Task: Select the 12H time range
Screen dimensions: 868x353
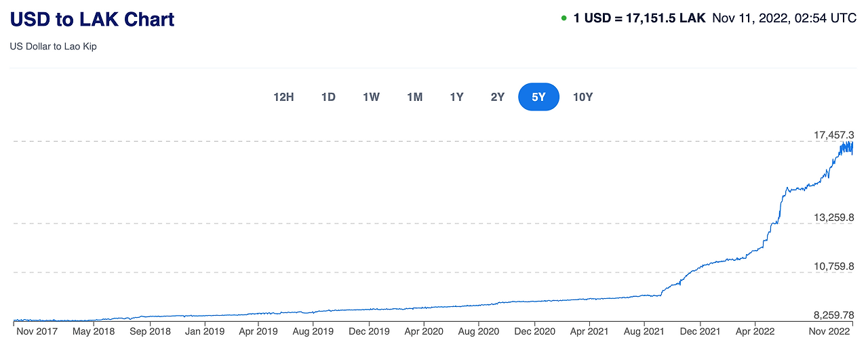Action: [283, 97]
